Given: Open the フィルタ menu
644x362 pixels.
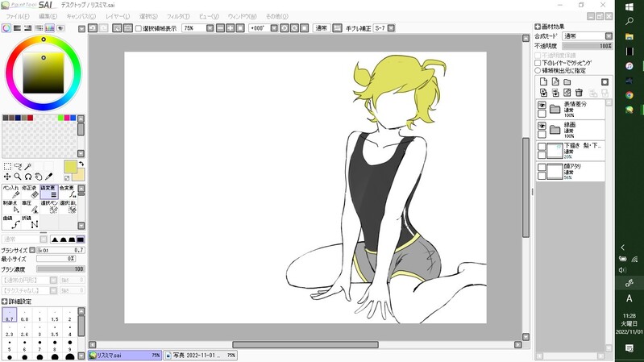Looking at the screenshot, I should click(x=178, y=16).
